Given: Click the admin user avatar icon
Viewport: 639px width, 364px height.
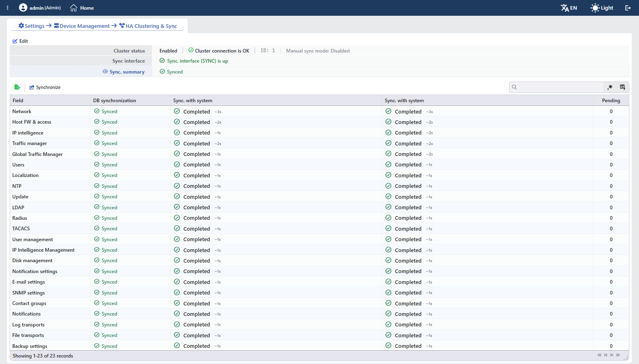Looking at the screenshot, I should click(23, 8).
